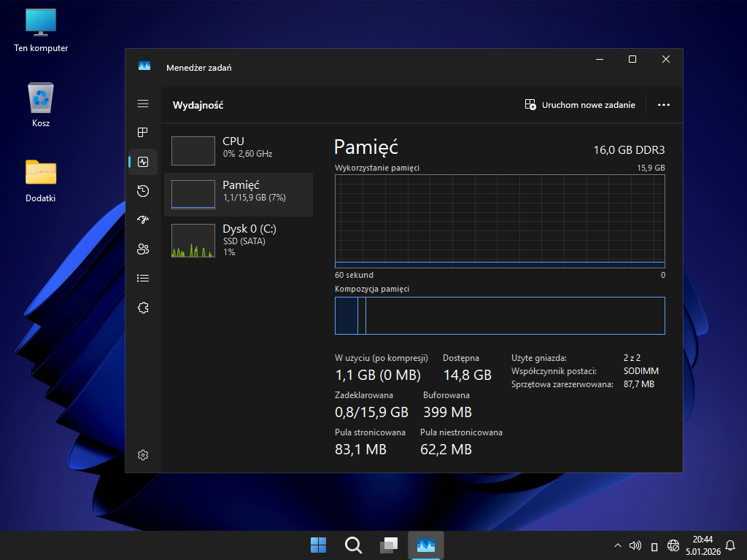The width and height of the screenshot is (747, 560).
Task: Open the Startup apps page icon
Action: tap(143, 220)
